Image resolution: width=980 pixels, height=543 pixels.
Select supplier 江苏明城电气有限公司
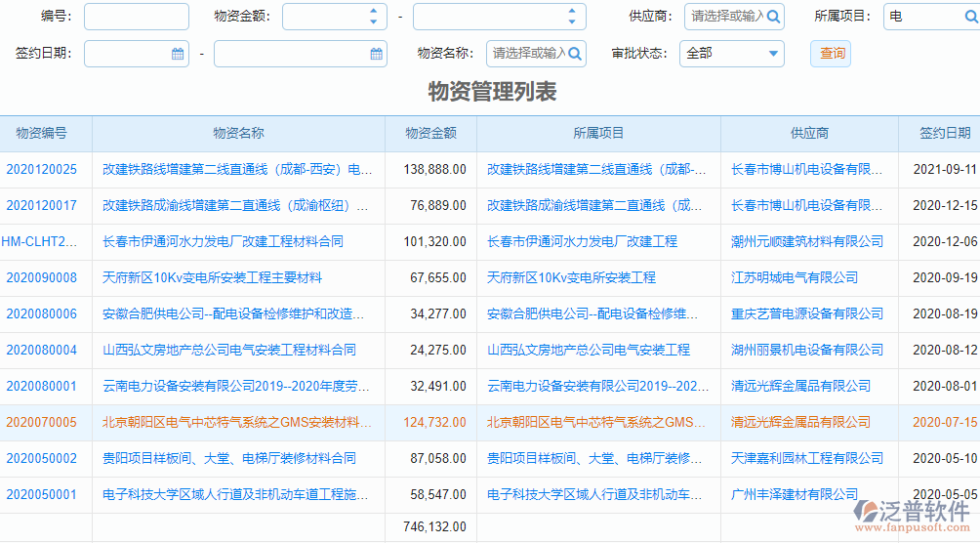[795, 278]
